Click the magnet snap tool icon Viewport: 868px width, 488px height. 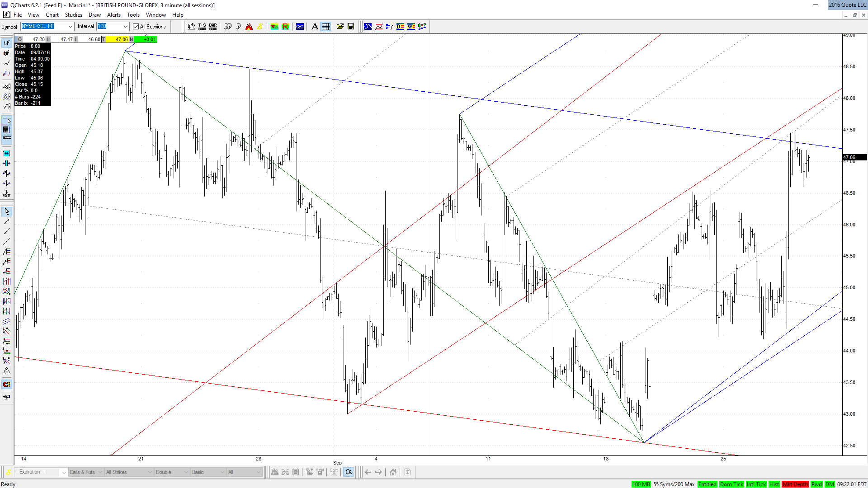click(7, 385)
